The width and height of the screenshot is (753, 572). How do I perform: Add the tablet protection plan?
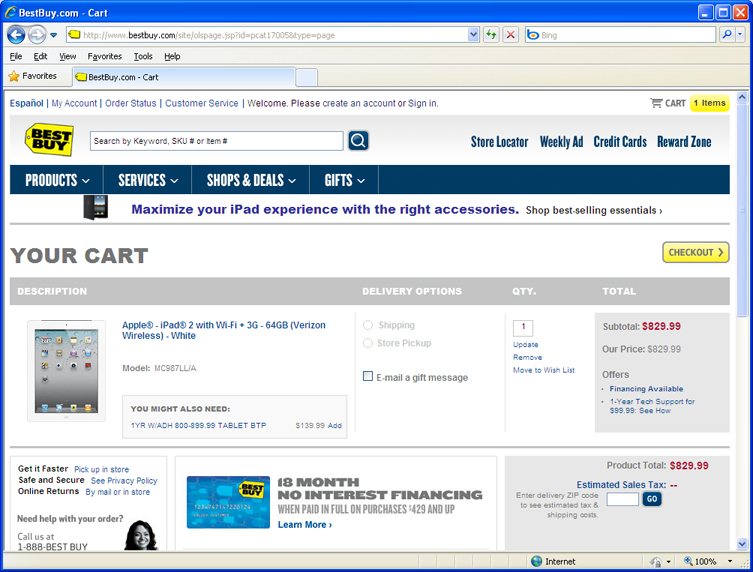coord(335,426)
